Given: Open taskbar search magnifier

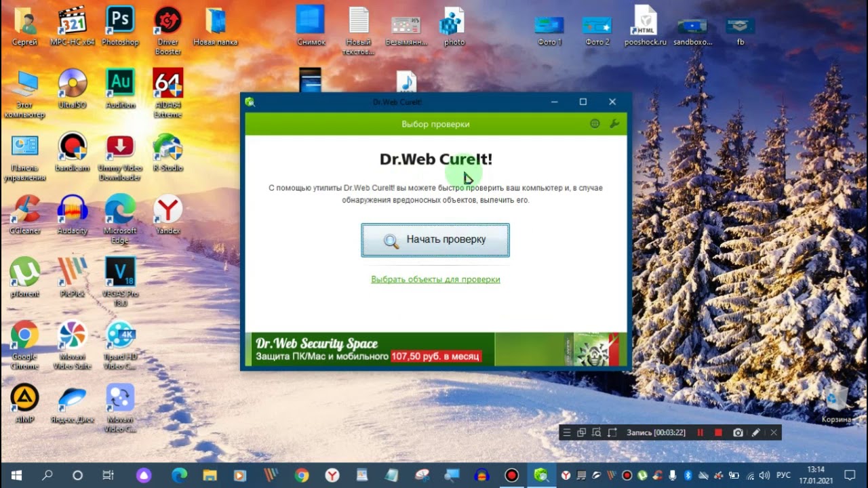Looking at the screenshot, I should [47, 476].
